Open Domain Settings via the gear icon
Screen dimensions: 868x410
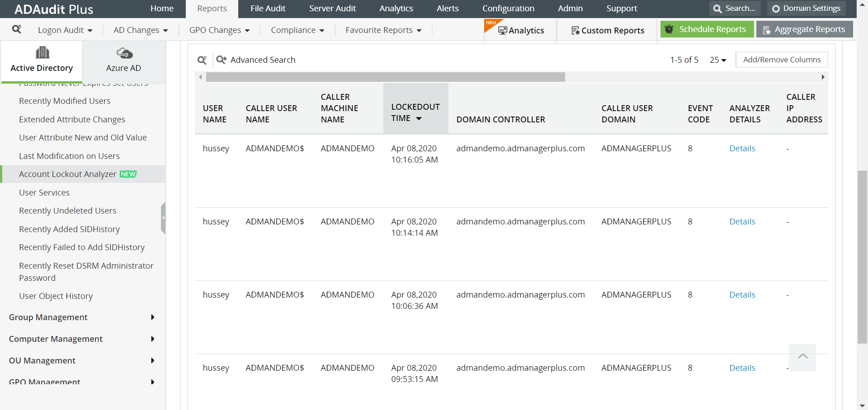pos(805,8)
